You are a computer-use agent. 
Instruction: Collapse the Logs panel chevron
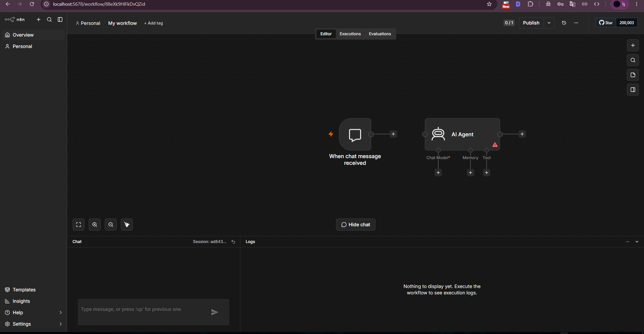(x=637, y=242)
